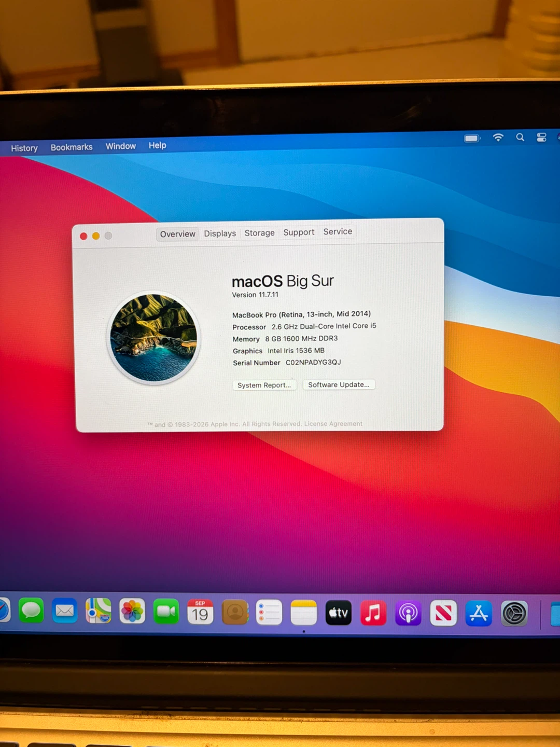The height and width of the screenshot is (747, 560).
Task: Switch to the Displays tab
Action: click(220, 233)
